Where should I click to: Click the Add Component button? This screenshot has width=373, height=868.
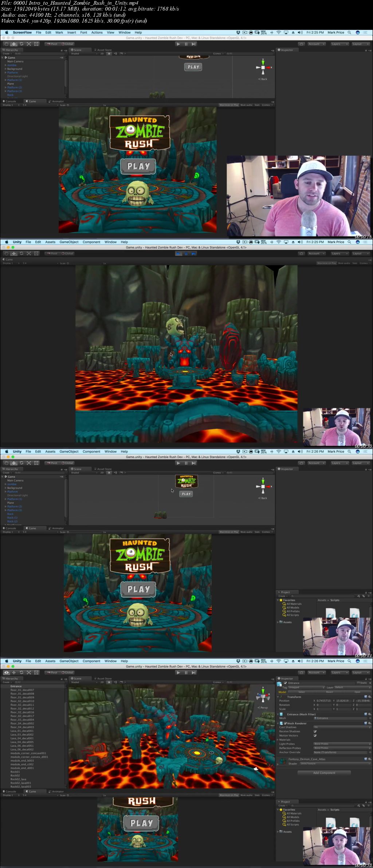(324, 773)
